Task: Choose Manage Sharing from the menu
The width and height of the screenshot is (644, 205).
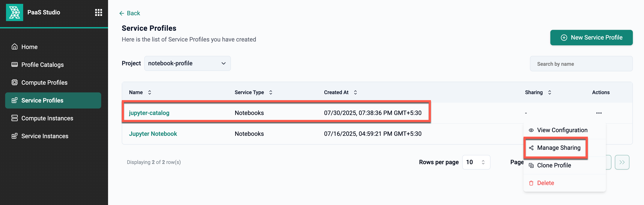Action: click(x=564, y=148)
